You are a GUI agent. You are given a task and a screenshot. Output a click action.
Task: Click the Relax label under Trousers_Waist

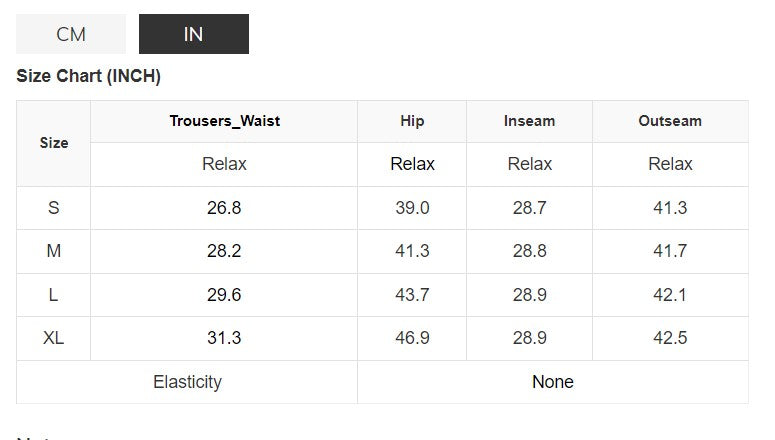224,164
